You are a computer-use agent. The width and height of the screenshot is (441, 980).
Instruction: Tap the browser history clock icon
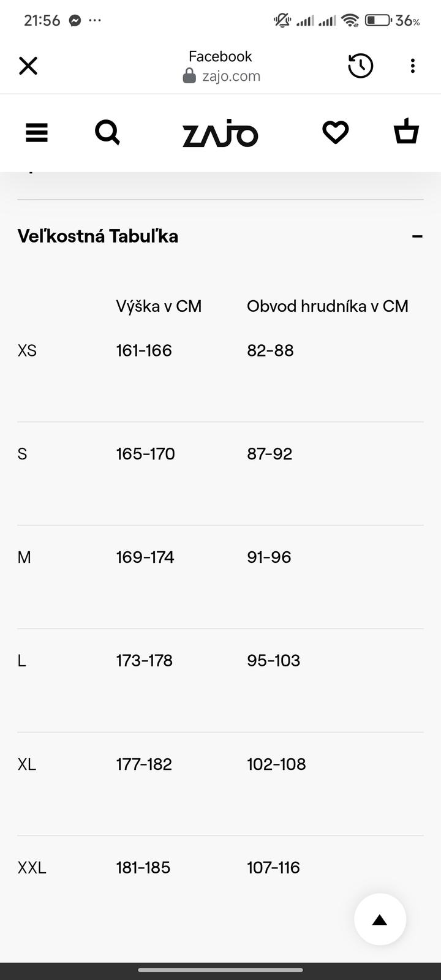(360, 66)
